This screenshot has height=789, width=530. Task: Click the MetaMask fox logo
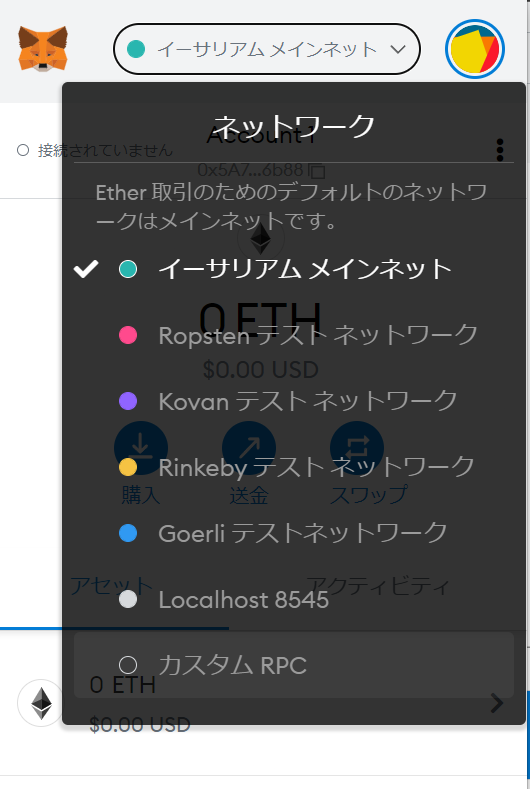tap(43, 49)
